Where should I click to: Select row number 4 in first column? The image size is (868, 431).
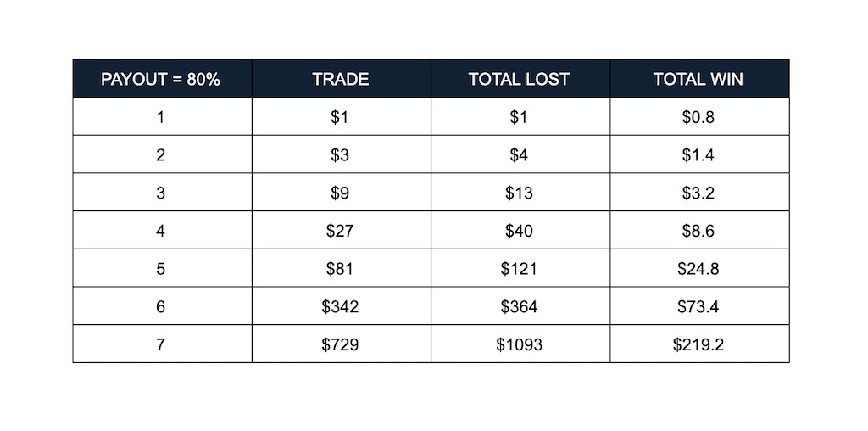[x=161, y=231]
